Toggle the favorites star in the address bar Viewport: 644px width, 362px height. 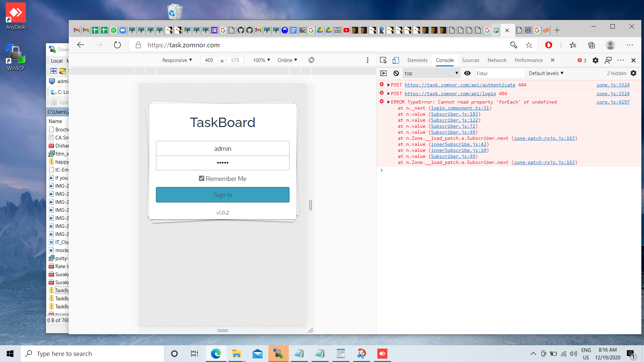tap(529, 45)
